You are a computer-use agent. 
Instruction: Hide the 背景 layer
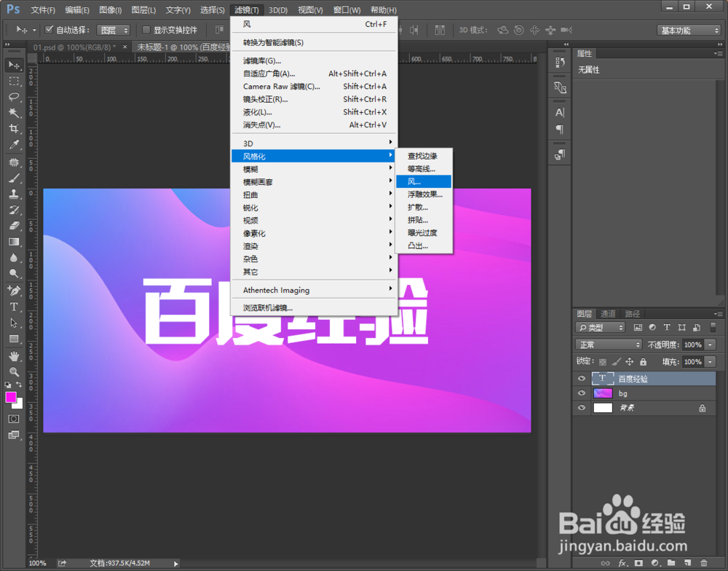[581, 408]
